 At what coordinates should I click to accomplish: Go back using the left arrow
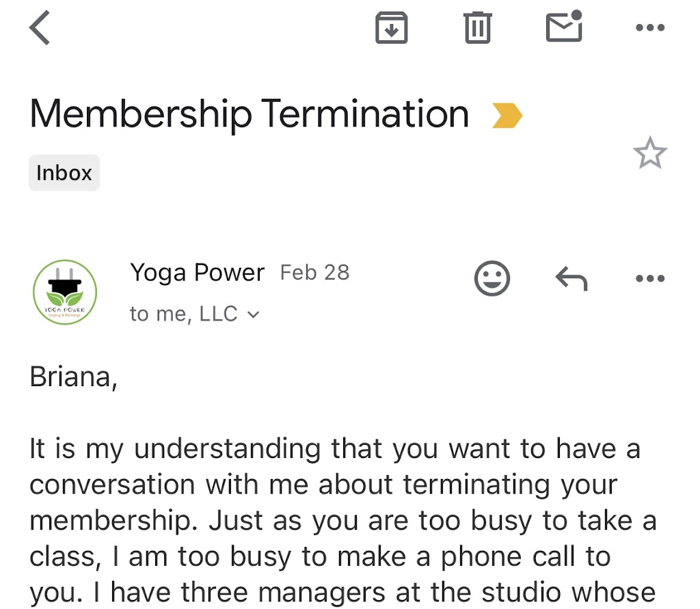(x=40, y=29)
